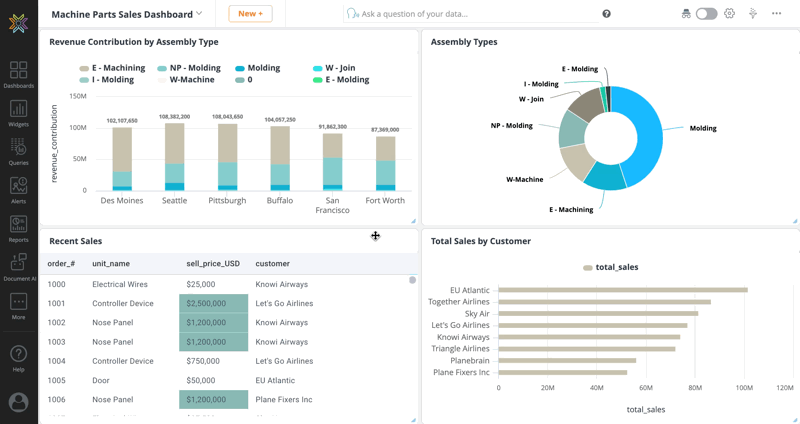Open the user profile avatar
Screen dimensions: 800x424
(x=18, y=402)
